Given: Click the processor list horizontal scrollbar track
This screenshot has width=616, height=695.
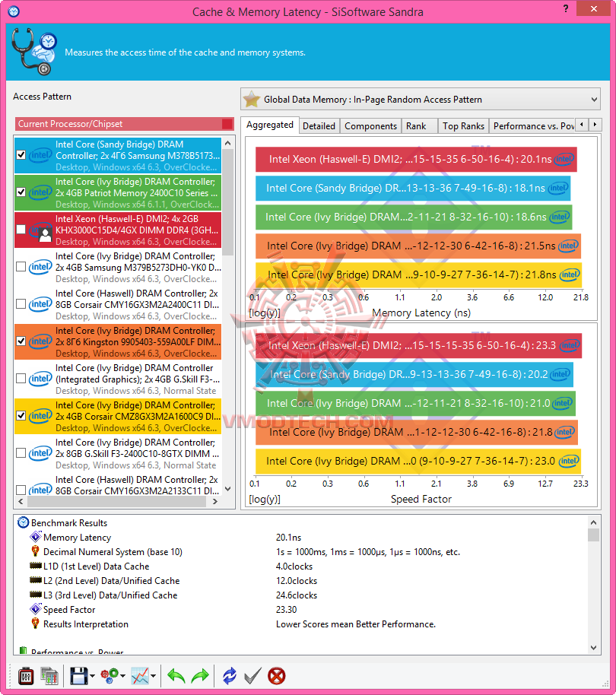Looking at the screenshot, I should coord(117,501).
